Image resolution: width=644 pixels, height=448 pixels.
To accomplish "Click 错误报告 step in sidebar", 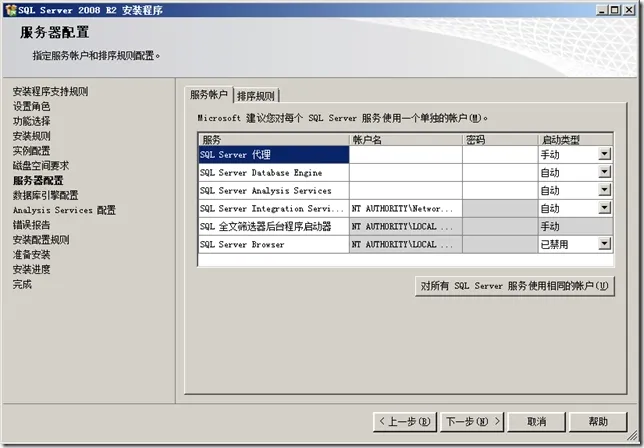I will click(32, 225).
